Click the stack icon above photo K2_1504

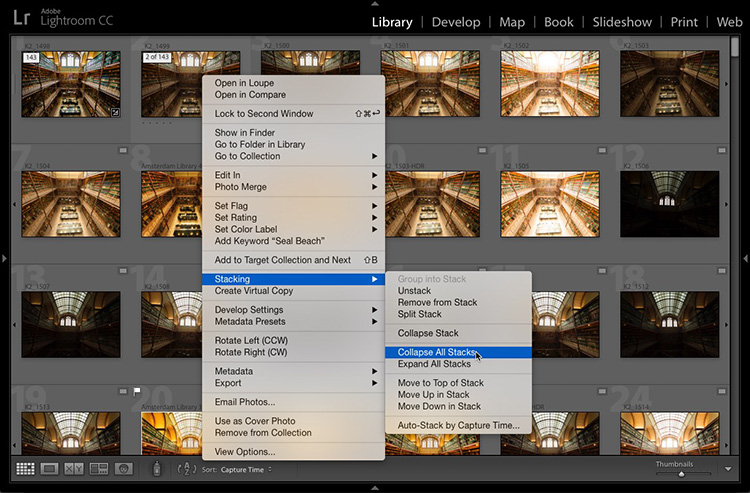(x=123, y=151)
